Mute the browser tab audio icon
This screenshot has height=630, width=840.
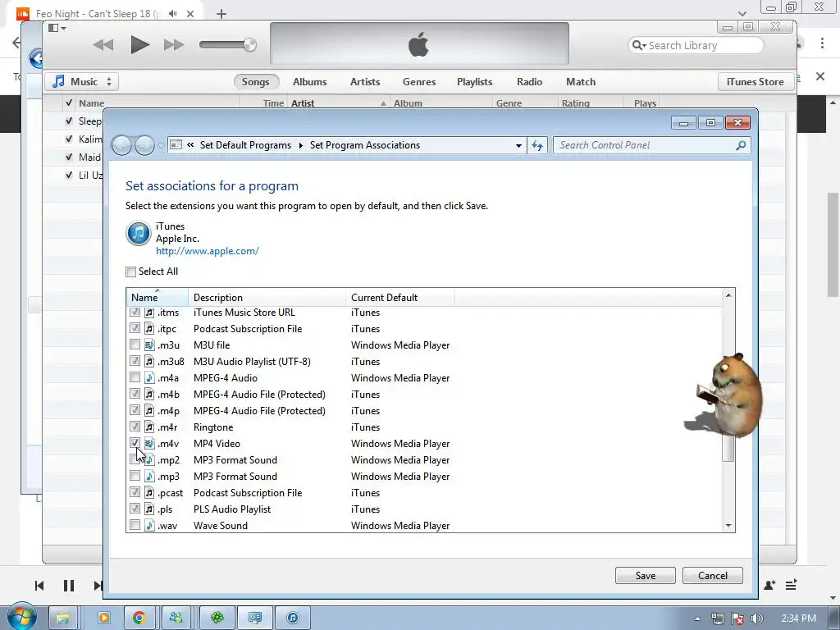tap(172, 13)
